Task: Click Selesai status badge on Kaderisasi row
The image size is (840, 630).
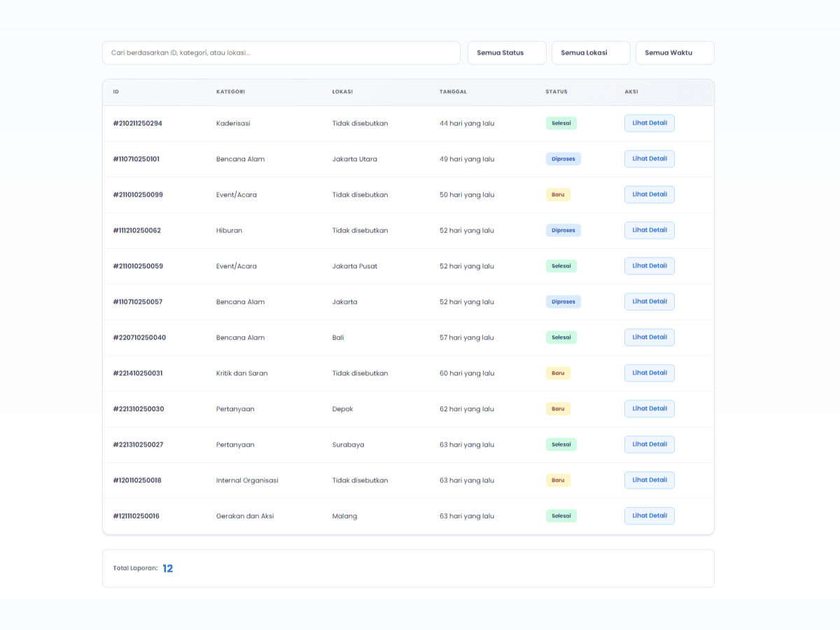Action: pyautogui.click(x=561, y=123)
